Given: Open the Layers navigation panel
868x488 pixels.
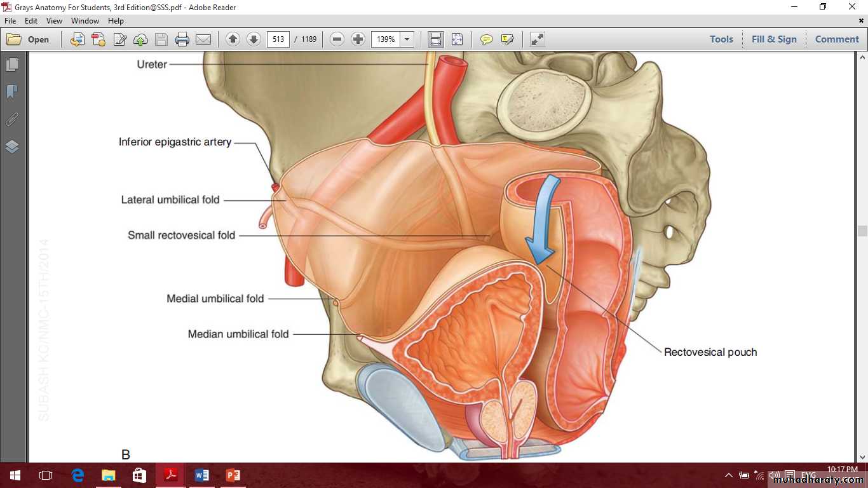Looking at the screenshot, I should coord(12,147).
